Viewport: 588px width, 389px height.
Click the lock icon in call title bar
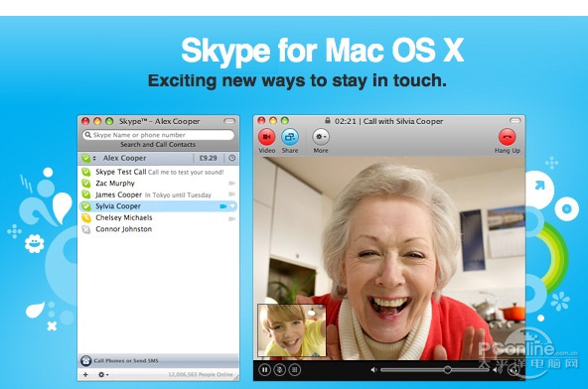[328, 121]
